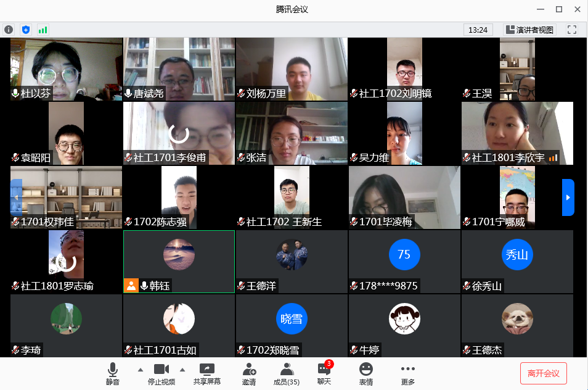Click the blue security shield icon

[x=25, y=29]
